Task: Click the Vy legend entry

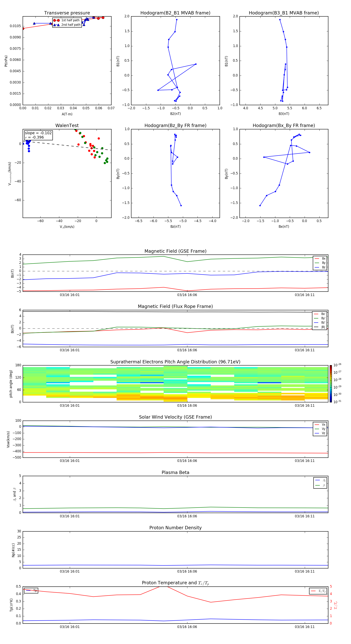Action: tap(320, 429)
